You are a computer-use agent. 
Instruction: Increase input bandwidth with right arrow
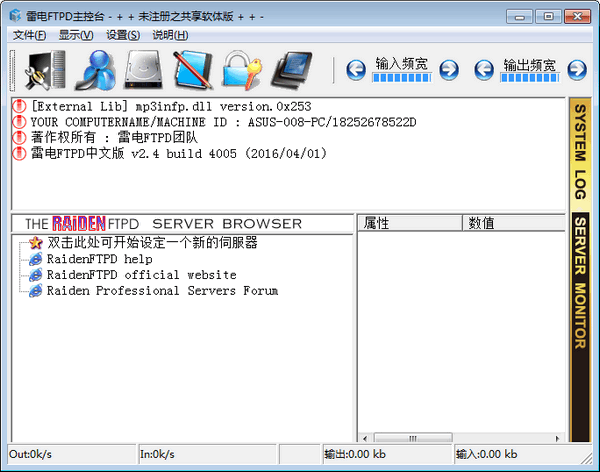pyautogui.click(x=449, y=70)
